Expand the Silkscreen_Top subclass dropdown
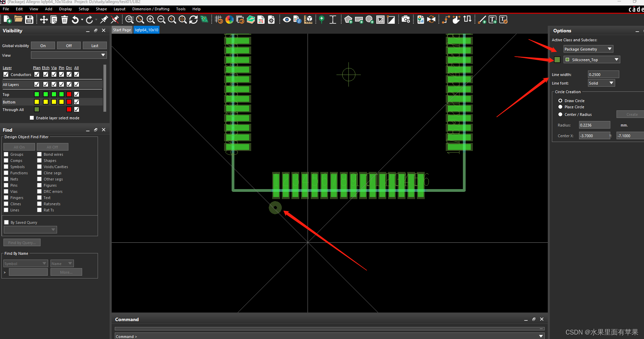Image resolution: width=644 pixels, height=339 pixels. click(591, 60)
